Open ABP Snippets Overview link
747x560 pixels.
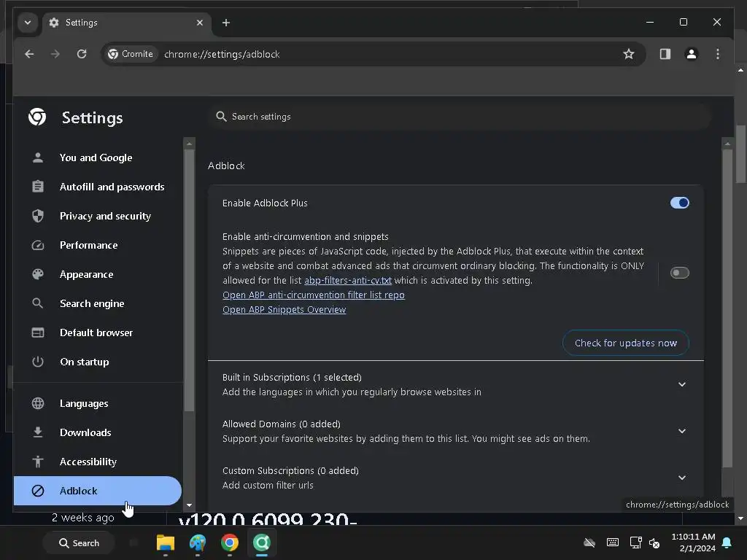pyautogui.click(x=284, y=309)
